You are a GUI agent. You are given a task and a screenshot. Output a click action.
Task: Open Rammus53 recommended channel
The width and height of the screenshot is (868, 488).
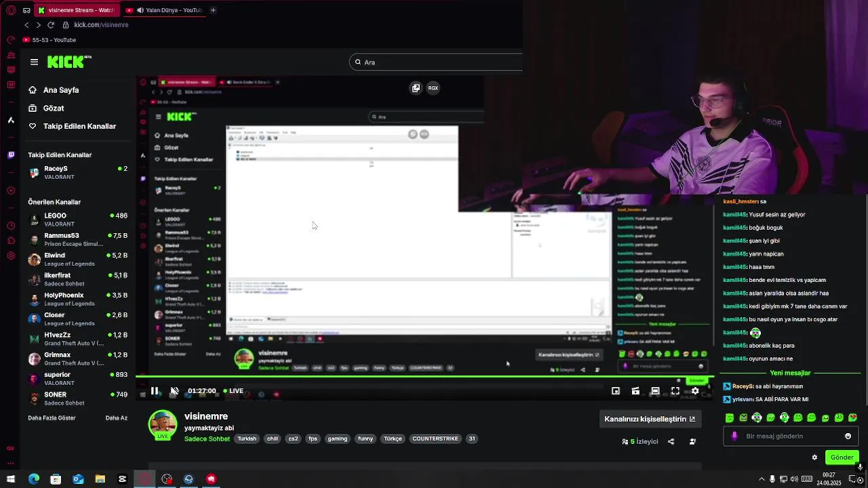77,239
